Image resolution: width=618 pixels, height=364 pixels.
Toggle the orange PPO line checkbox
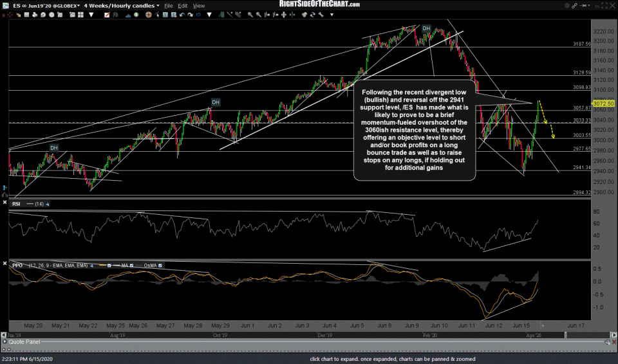pyautogui.click(x=109, y=266)
